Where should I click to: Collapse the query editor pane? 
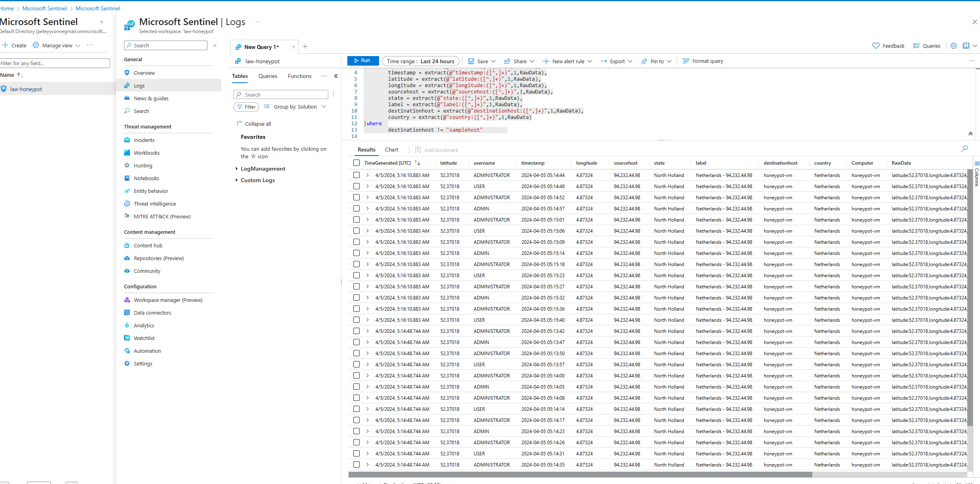(970, 134)
